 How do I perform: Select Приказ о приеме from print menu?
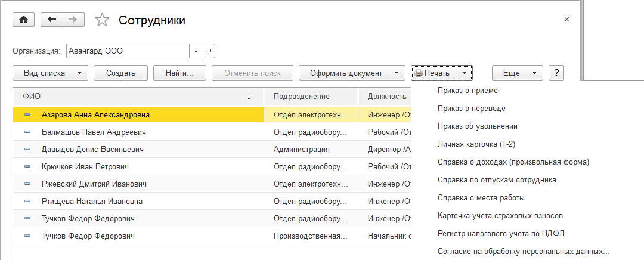467,91
